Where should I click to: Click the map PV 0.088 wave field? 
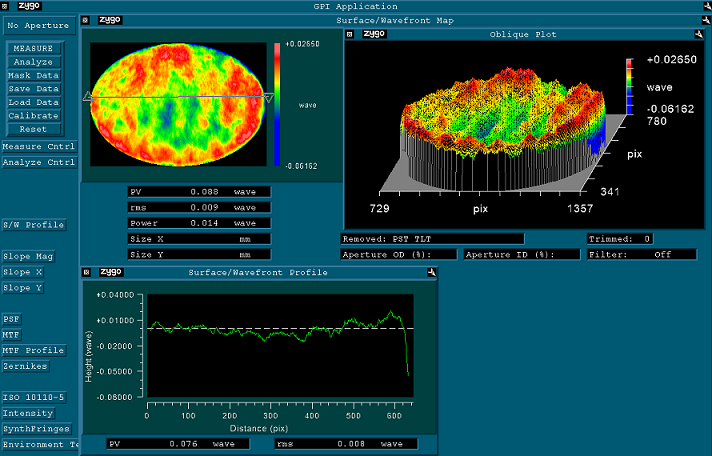click(199, 192)
